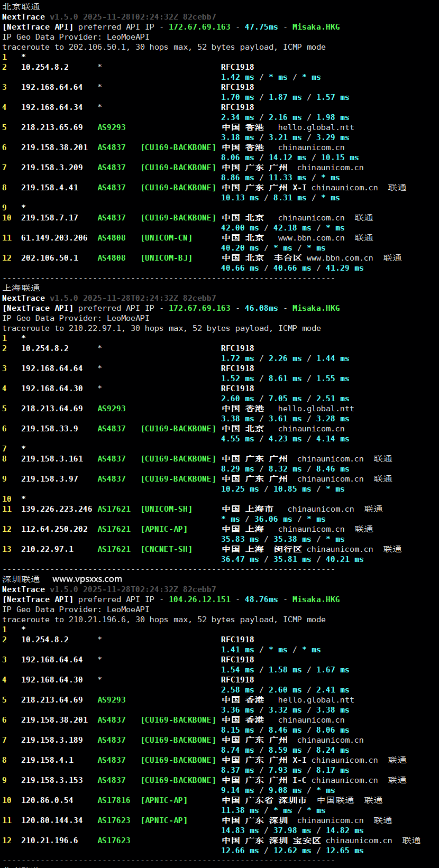
Task: Click the 深圳联通 section heading
Action: point(21,579)
